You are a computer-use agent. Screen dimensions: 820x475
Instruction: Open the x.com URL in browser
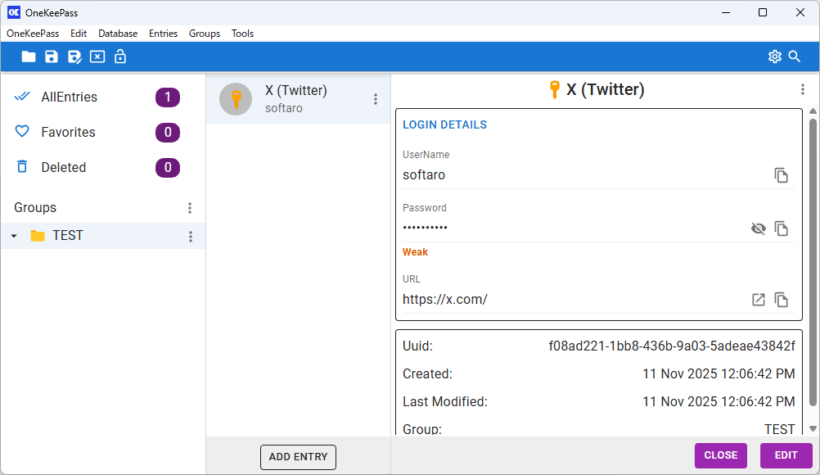[758, 300]
